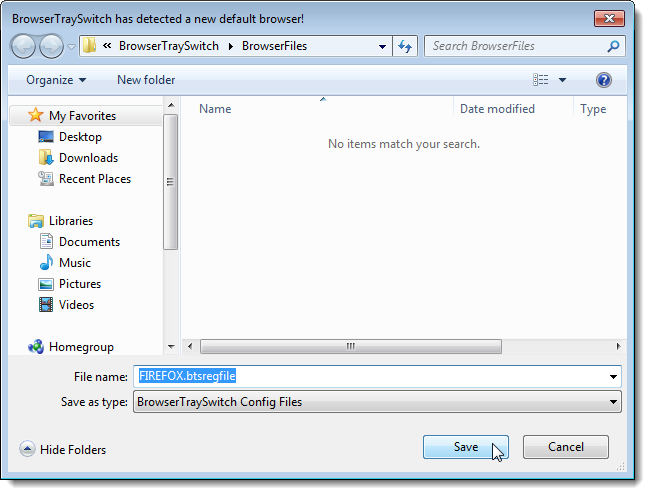Open the Videos library
The width and height of the screenshot is (650, 495).
tap(76, 305)
